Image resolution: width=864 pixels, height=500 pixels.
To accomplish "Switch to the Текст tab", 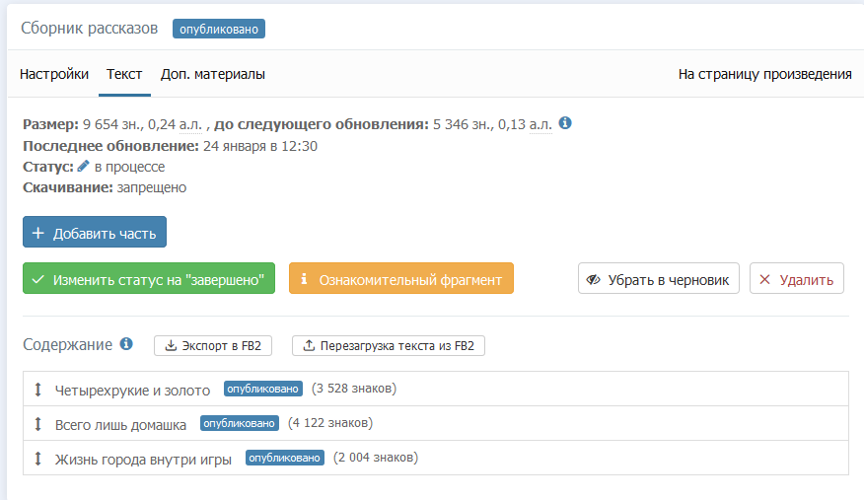I will pos(124,74).
